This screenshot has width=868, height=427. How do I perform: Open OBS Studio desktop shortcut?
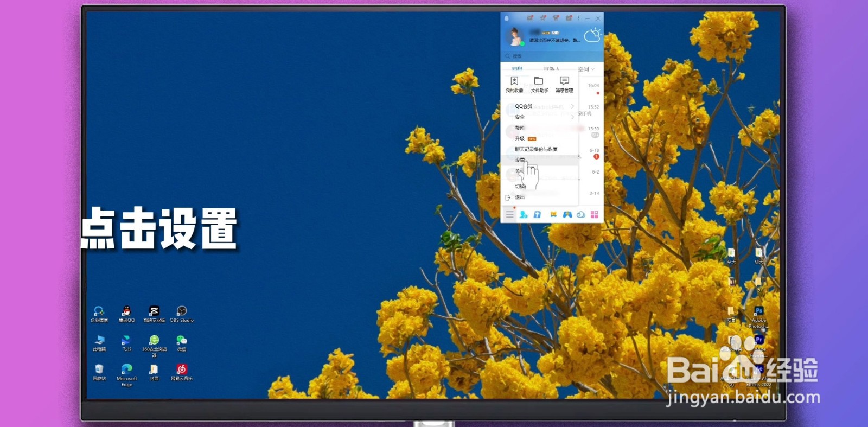(x=182, y=314)
